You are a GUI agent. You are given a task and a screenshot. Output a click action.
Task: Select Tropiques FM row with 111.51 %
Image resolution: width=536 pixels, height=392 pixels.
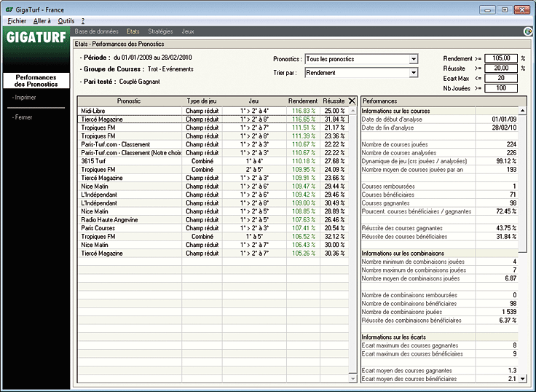213,128
